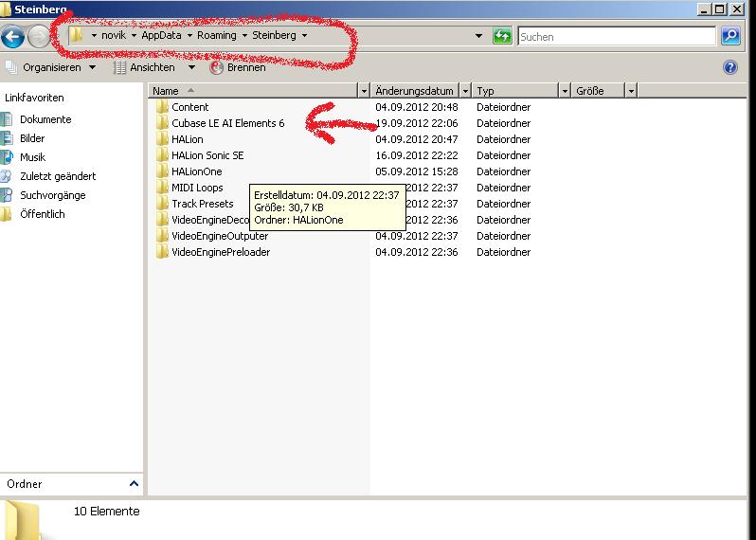This screenshot has height=540, width=756.
Task: Open Name column filter dropdown arrow
Action: point(364,91)
